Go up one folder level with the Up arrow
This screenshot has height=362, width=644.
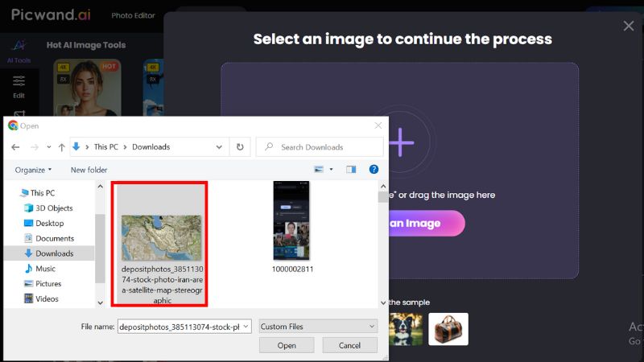click(x=61, y=147)
